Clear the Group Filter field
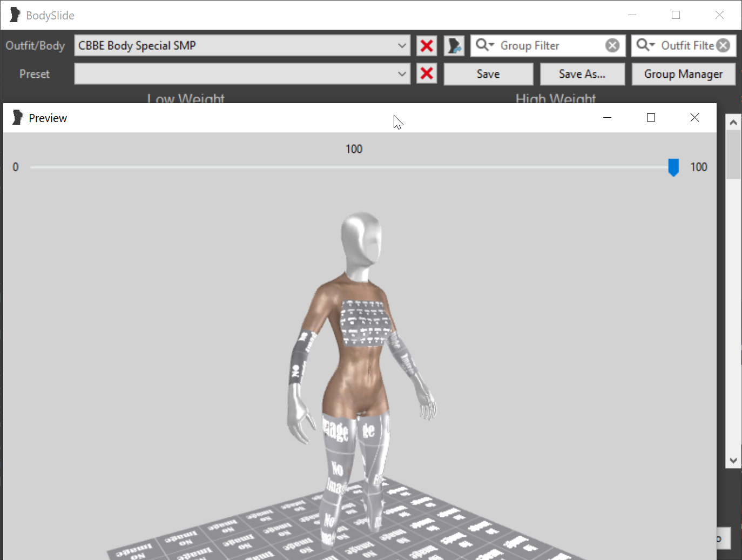742x560 pixels. [612, 45]
